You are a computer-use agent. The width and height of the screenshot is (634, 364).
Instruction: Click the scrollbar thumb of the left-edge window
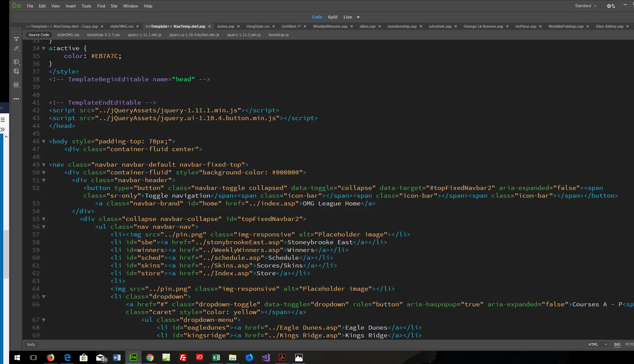(x=6, y=254)
